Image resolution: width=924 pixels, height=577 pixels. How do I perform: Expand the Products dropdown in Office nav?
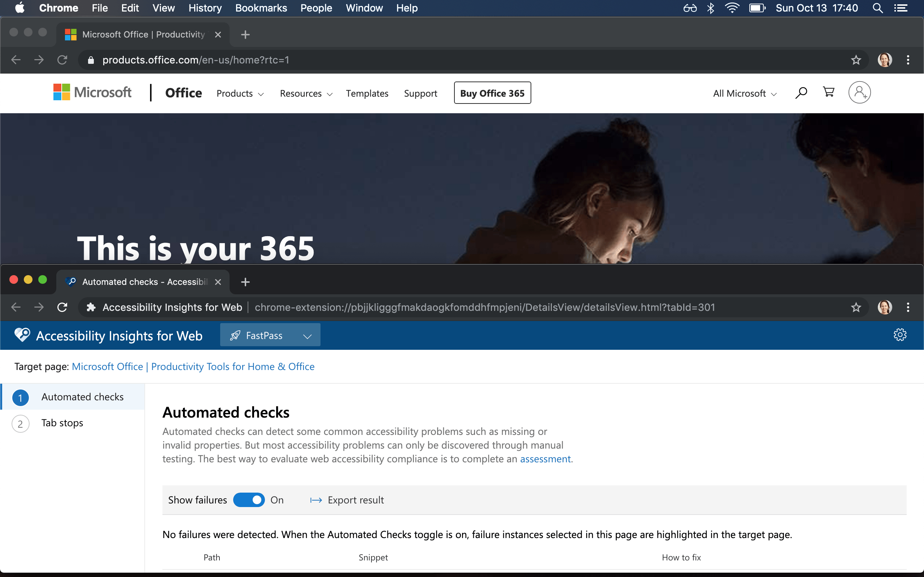pyautogui.click(x=239, y=93)
